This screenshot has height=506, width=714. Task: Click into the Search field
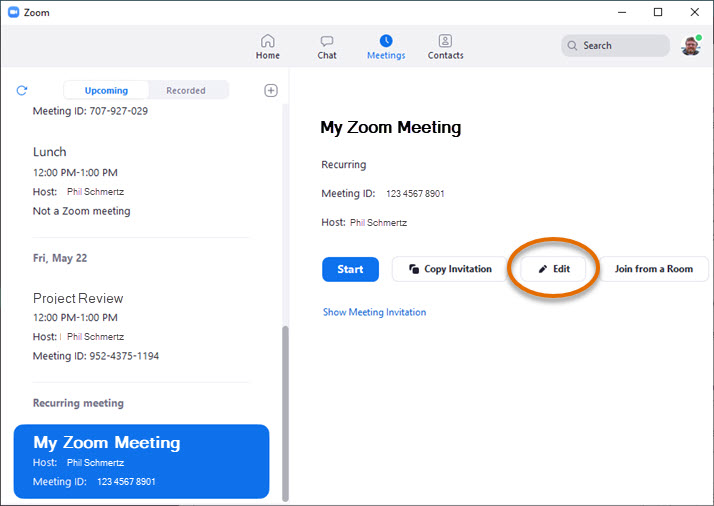[615, 46]
